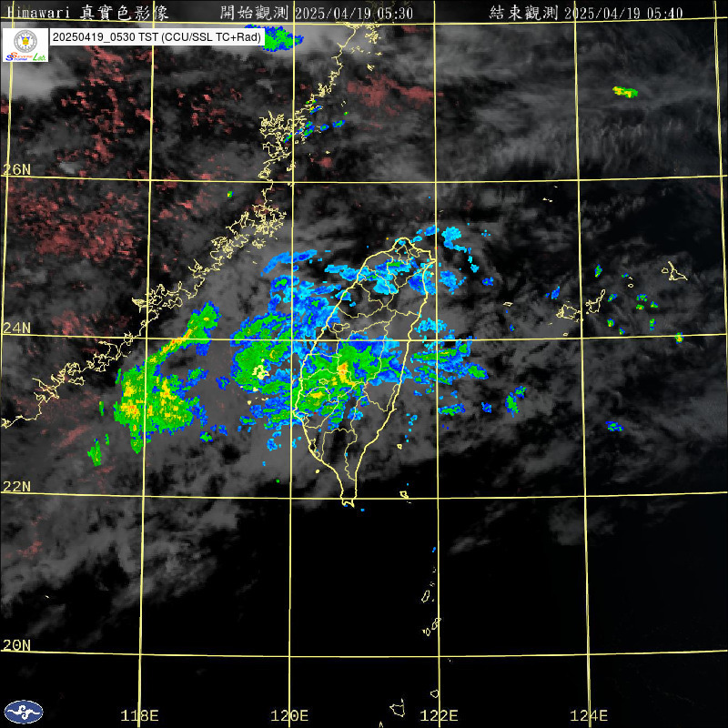The width and height of the screenshot is (728, 728).
Task: Click the 開始觀測 2025/04/19 05:30 timestamp
Action: pos(317,13)
